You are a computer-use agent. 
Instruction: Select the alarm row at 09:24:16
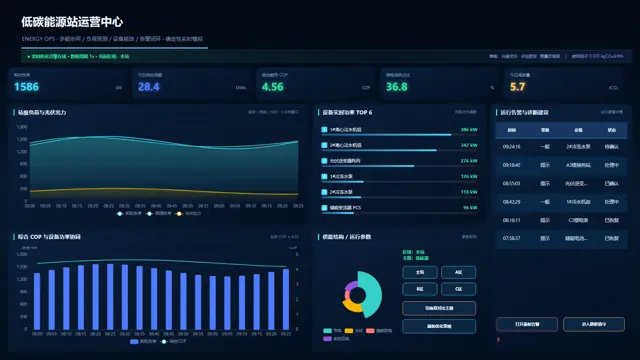[561, 147]
